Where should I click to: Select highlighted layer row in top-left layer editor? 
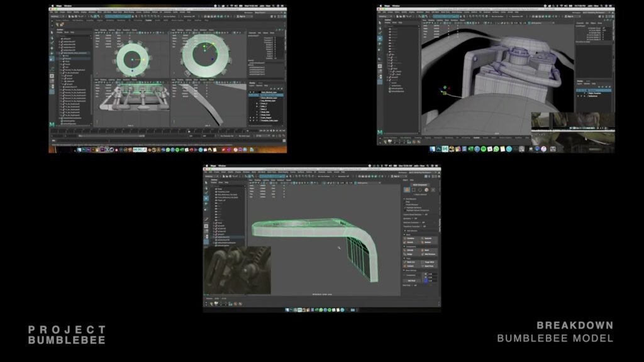coord(266,95)
